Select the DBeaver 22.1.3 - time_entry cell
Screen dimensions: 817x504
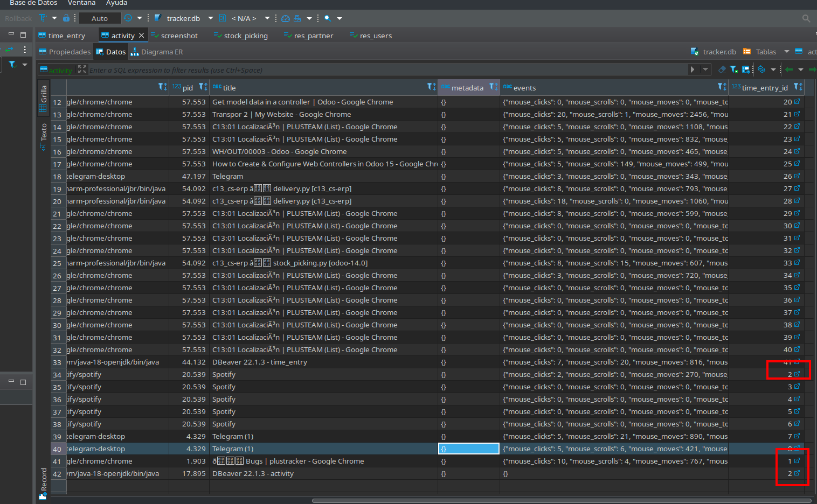(x=323, y=362)
